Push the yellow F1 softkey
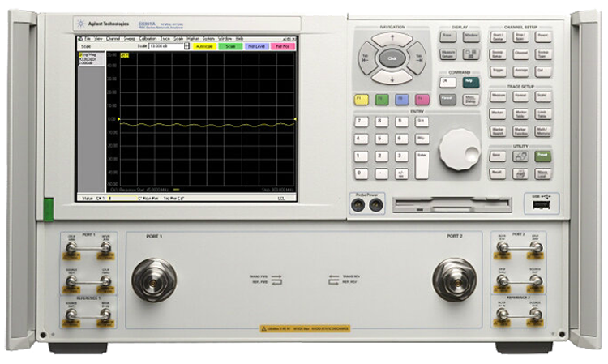The width and height of the screenshot is (608, 364). pos(362,100)
